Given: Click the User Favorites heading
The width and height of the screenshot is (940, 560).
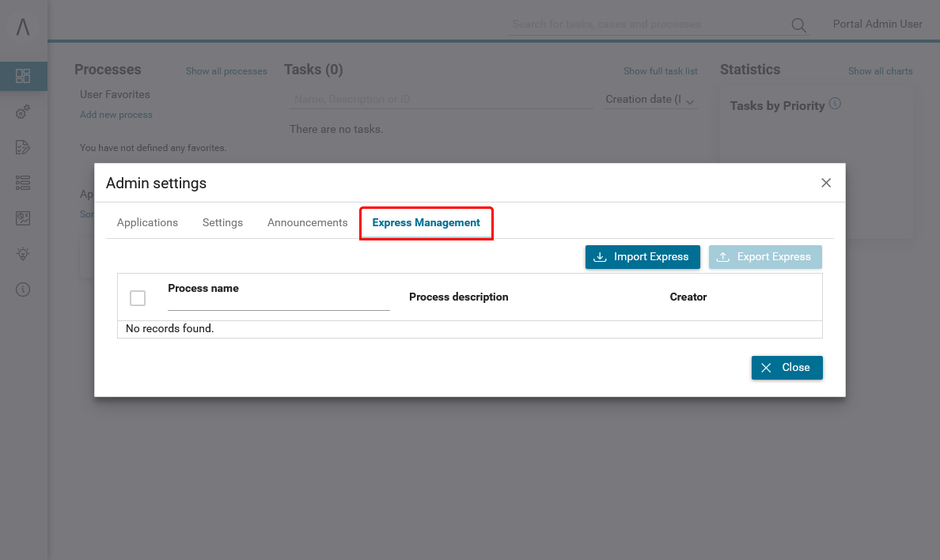Looking at the screenshot, I should tap(115, 94).
